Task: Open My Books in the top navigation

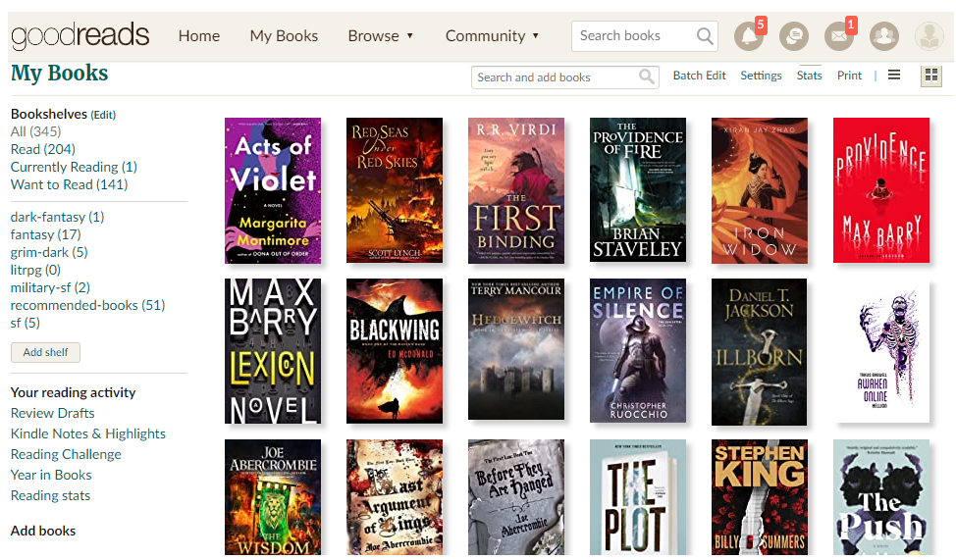Action: point(284,36)
